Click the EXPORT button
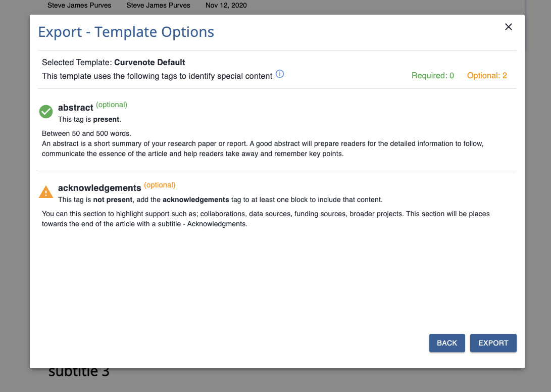Screen dimensions: 551x392 click(493, 343)
